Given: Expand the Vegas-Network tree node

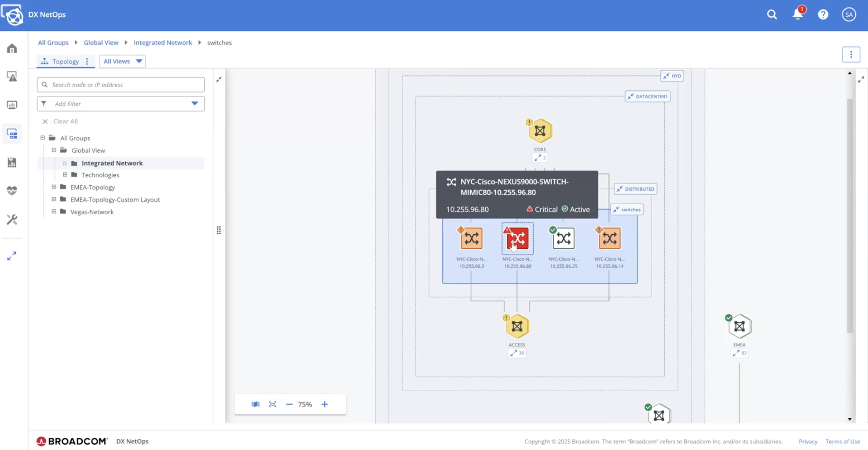Looking at the screenshot, I should [54, 211].
